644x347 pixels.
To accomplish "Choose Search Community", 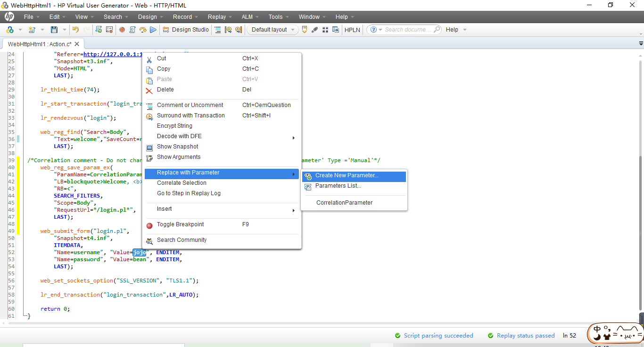I will coord(222,240).
